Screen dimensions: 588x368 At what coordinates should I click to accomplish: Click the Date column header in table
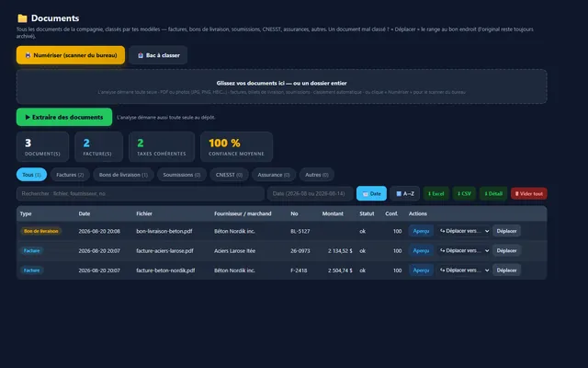click(85, 213)
